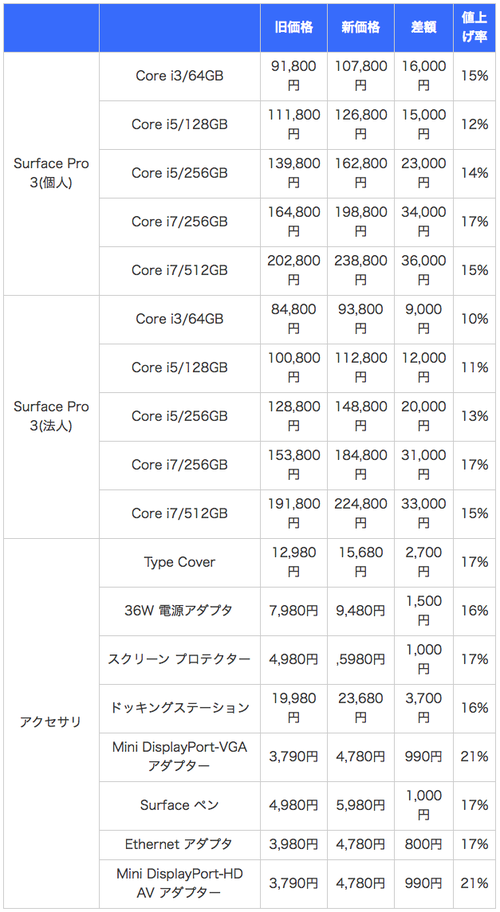Screen dimensions: 500x912
Task: Click the 91,800円 old price cell
Action: coord(294,76)
